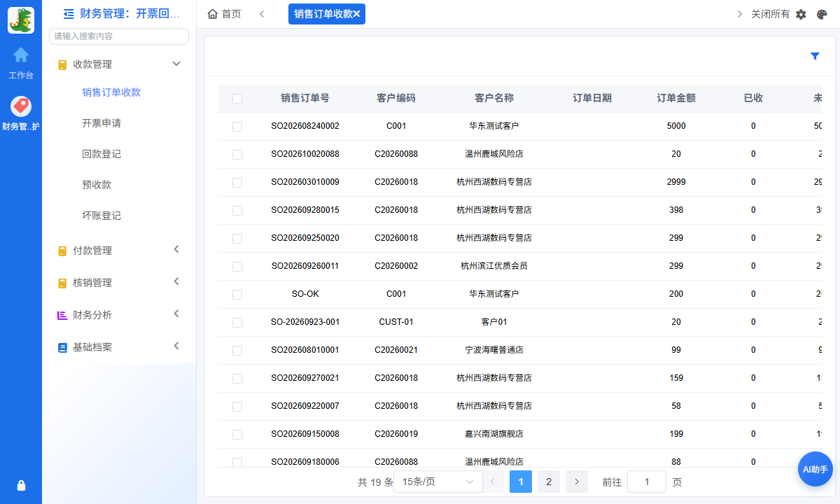Click customer name 宁波海曙普通店
The width and height of the screenshot is (840, 504).
tap(494, 350)
